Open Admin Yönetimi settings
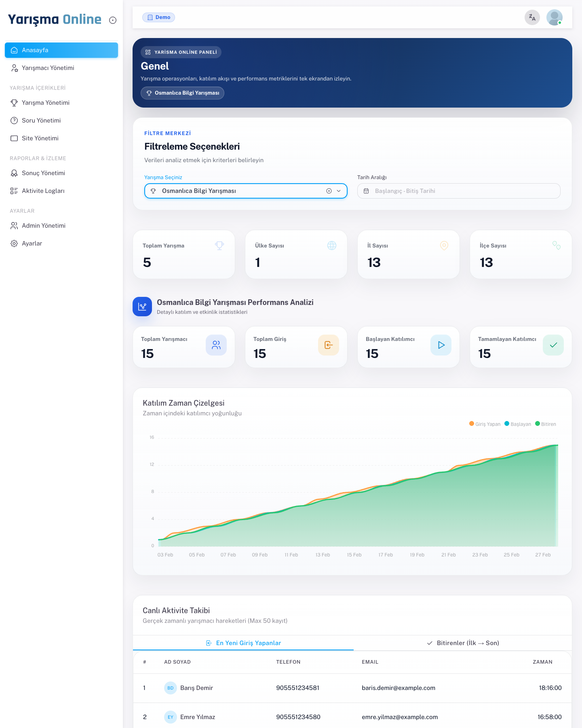The image size is (582, 728). (61, 226)
